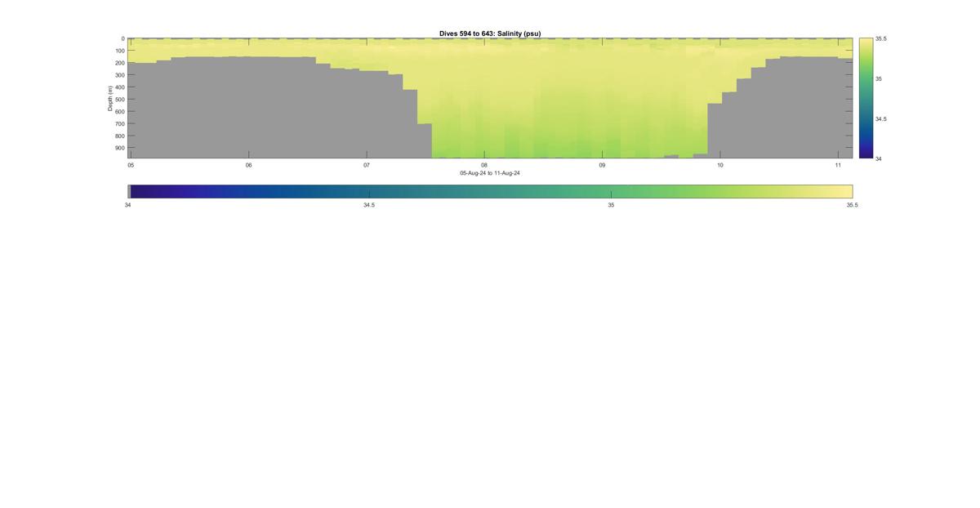Screen dimensions: 980x508
Task: Click the x-axis tick label '08'
Action: pyautogui.click(x=484, y=165)
